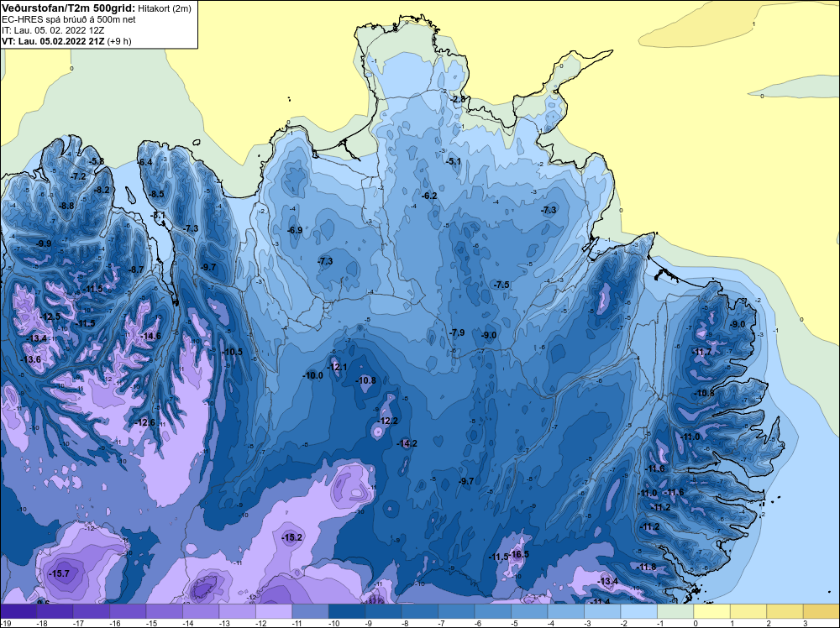840x628 pixels.
Task: Click the -8.2 temperature label
Action: [x=102, y=190]
